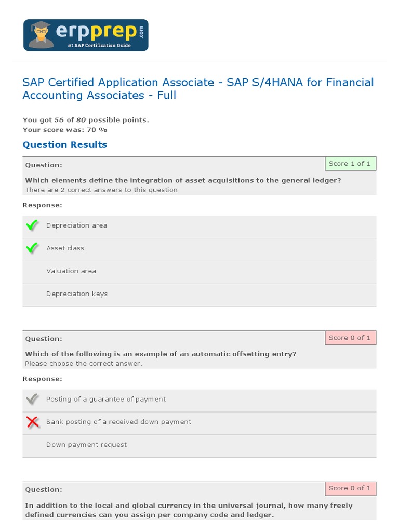Image resolution: width=399 pixels, height=532 pixels.
Task: Click the asset acquisitions integration question text
Action: coord(183,180)
